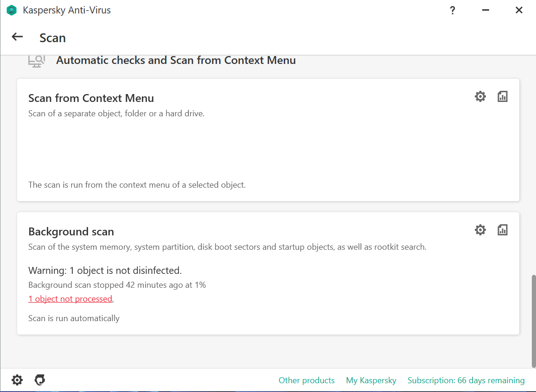536x392 pixels.
Task: Open the Other products link
Action: click(306, 380)
